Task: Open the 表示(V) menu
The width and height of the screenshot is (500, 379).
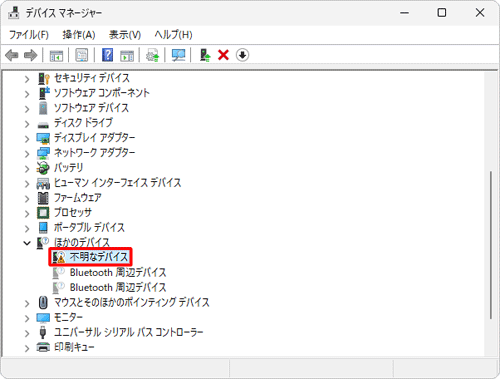Action: coord(125,35)
